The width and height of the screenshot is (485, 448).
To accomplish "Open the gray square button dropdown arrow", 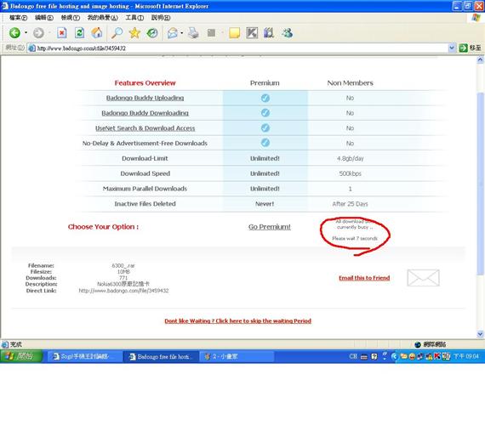I will click(x=222, y=33).
